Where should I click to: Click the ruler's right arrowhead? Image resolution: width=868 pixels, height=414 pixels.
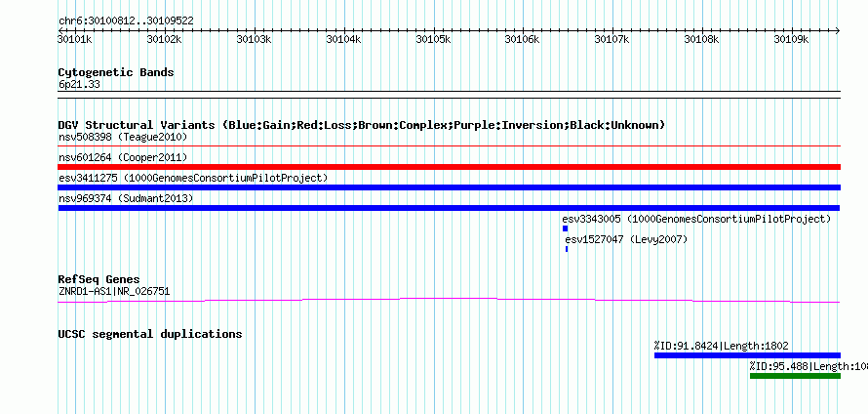click(838, 30)
